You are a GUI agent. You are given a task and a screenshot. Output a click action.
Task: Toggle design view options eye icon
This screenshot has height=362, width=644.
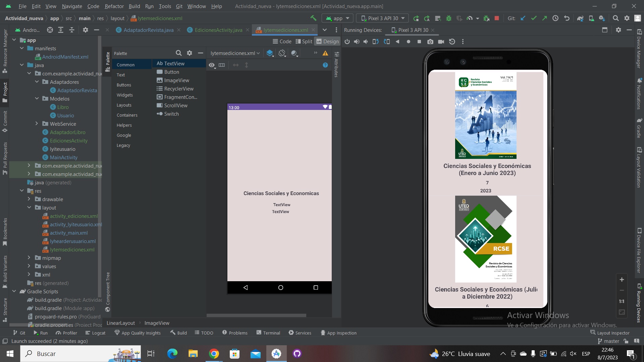point(212,65)
